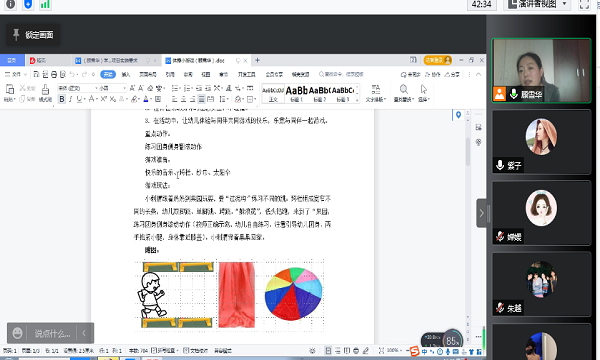Viewport: 600px width, 360px height.
Task: Click the document vertical scrollbar
Action: click(x=468, y=152)
